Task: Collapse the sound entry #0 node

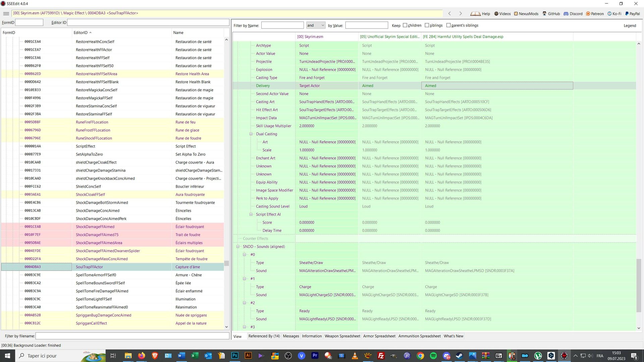Action: (x=245, y=254)
